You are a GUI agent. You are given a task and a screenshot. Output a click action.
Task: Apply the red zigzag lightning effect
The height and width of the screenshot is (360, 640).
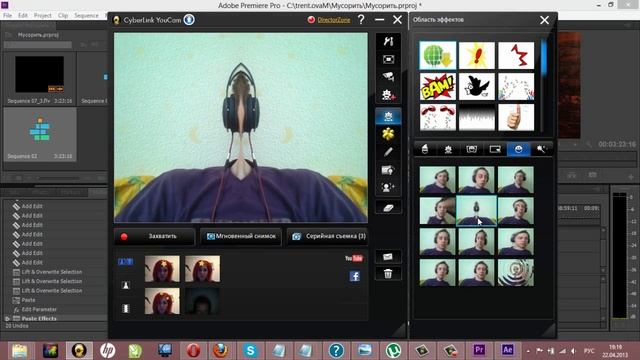[x=516, y=56]
